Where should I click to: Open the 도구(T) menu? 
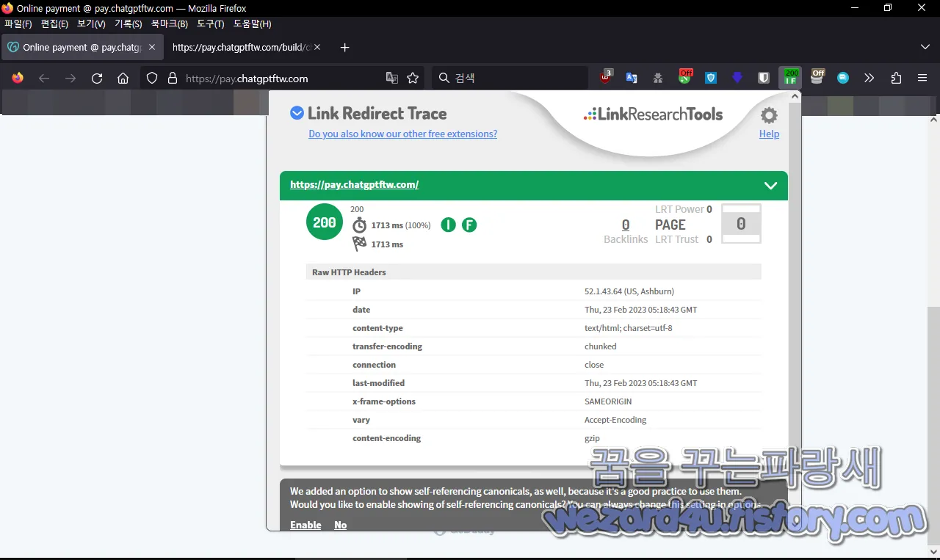point(211,24)
